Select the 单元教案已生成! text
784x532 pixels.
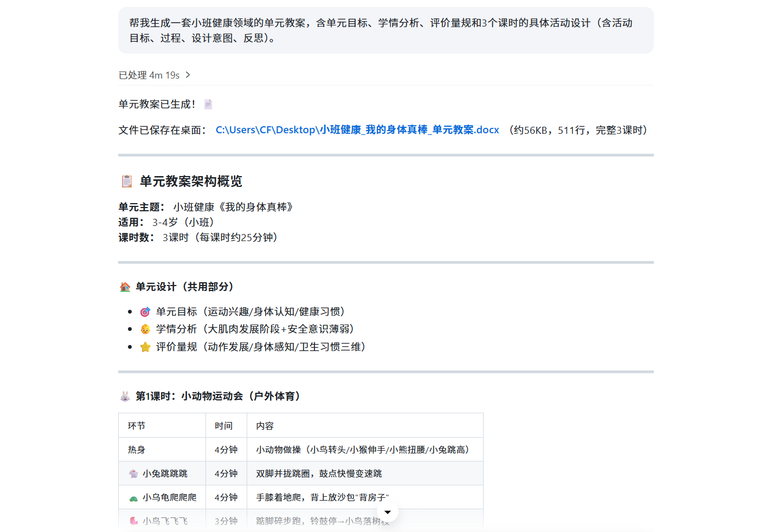click(x=157, y=104)
